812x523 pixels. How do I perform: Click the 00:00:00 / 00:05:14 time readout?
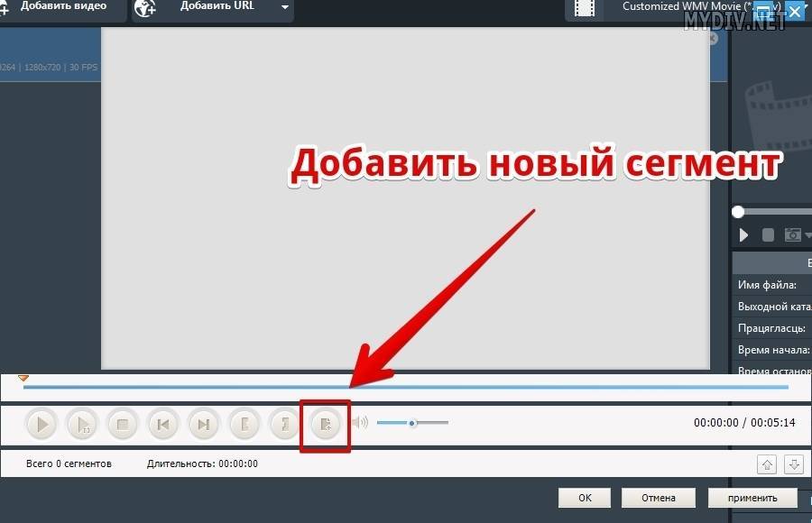click(x=744, y=423)
